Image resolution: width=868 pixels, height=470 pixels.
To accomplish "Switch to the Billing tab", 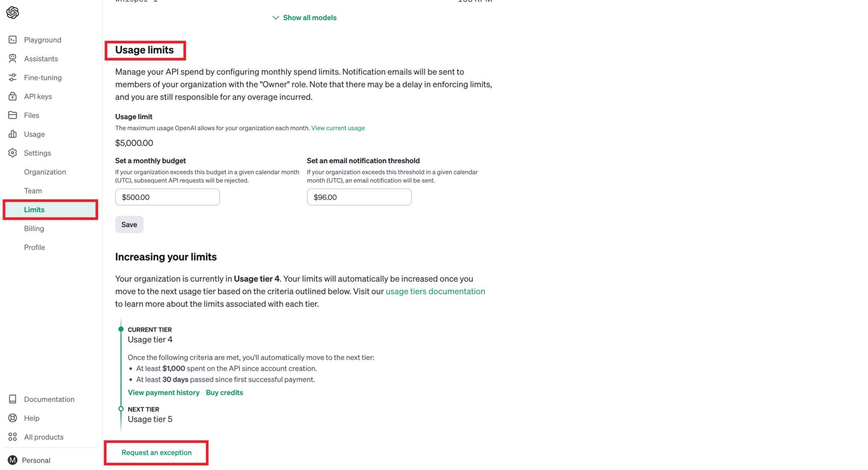I will coord(34,228).
